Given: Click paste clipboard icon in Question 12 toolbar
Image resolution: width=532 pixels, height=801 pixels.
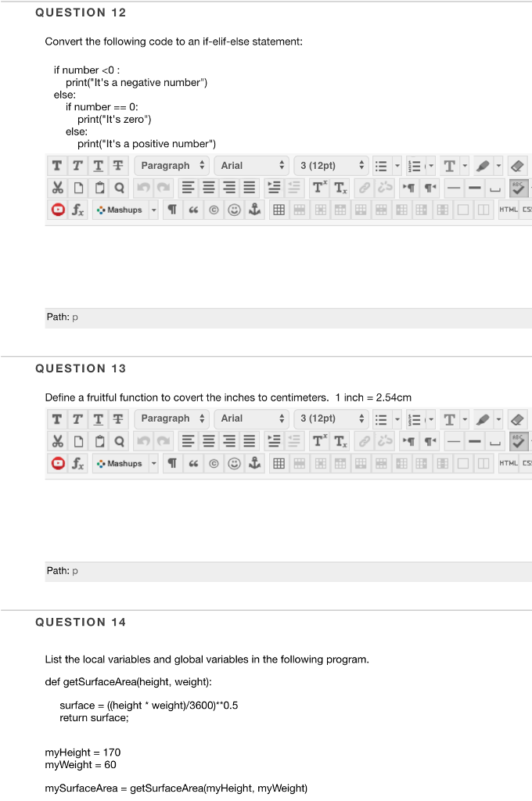Looking at the screenshot, I should coord(99,188).
